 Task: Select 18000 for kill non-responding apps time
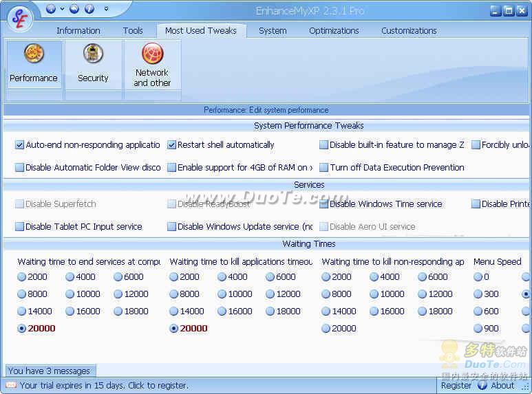pyautogui.click(x=422, y=311)
